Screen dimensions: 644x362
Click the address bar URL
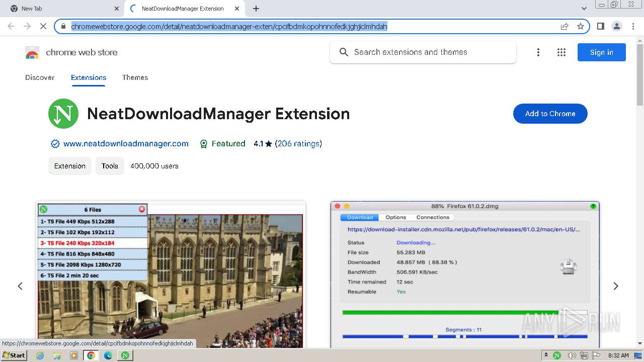click(x=229, y=26)
